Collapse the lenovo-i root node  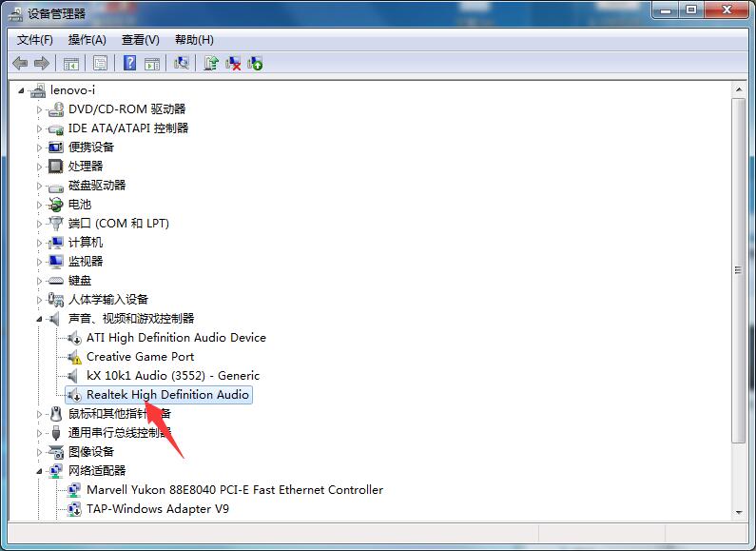click(21, 90)
